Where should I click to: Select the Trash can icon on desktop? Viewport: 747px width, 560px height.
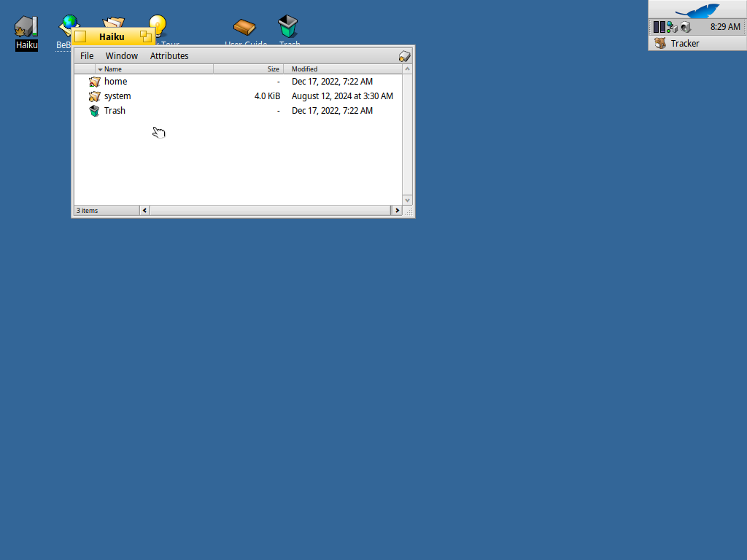[x=287, y=26]
